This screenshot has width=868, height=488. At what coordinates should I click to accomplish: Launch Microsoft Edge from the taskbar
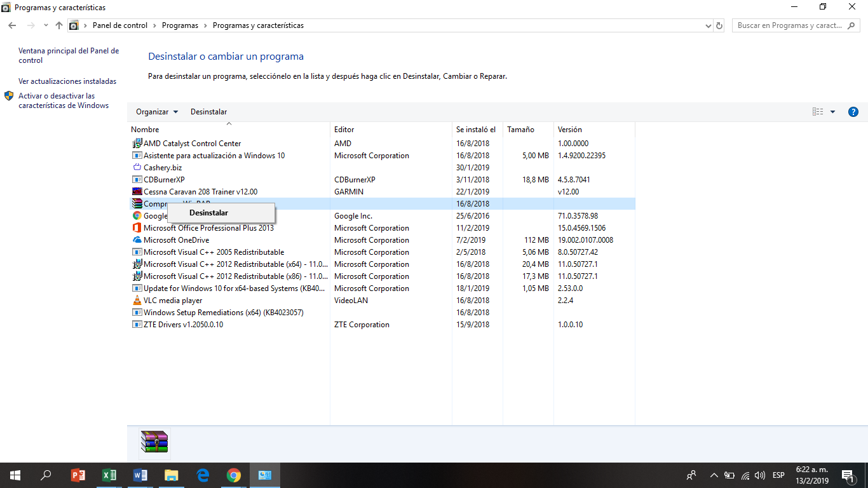pyautogui.click(x=203, y=475)
